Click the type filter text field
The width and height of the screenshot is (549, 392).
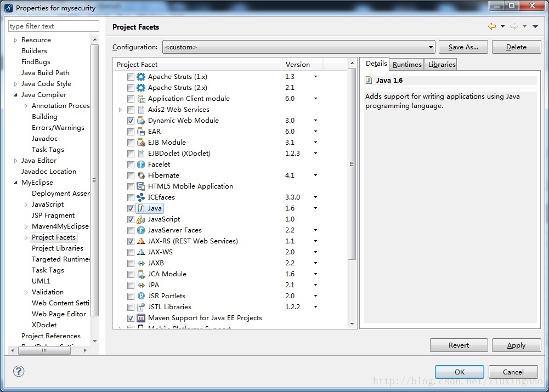(54, 26)
